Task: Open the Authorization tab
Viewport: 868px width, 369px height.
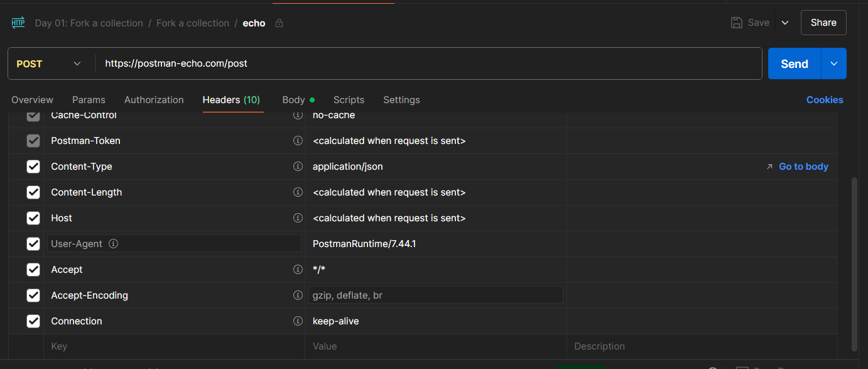Action: 154,100
